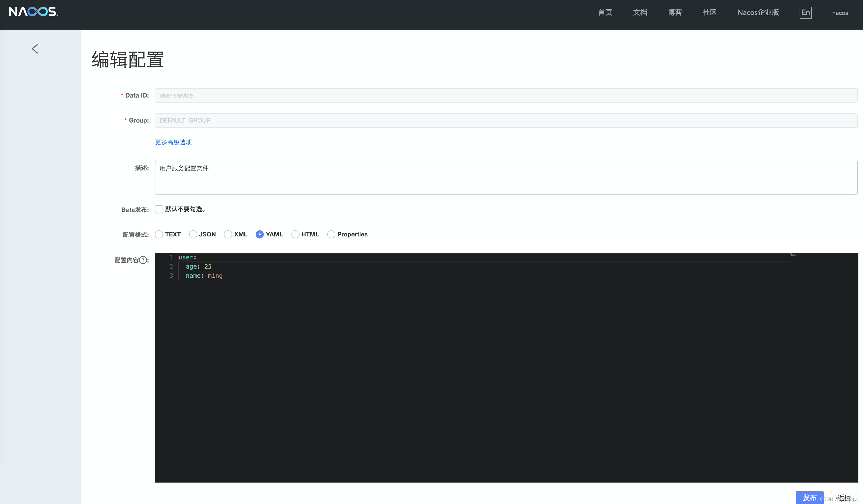Select the Properties format radio button

pyautogui.click(x=331, y=234)
